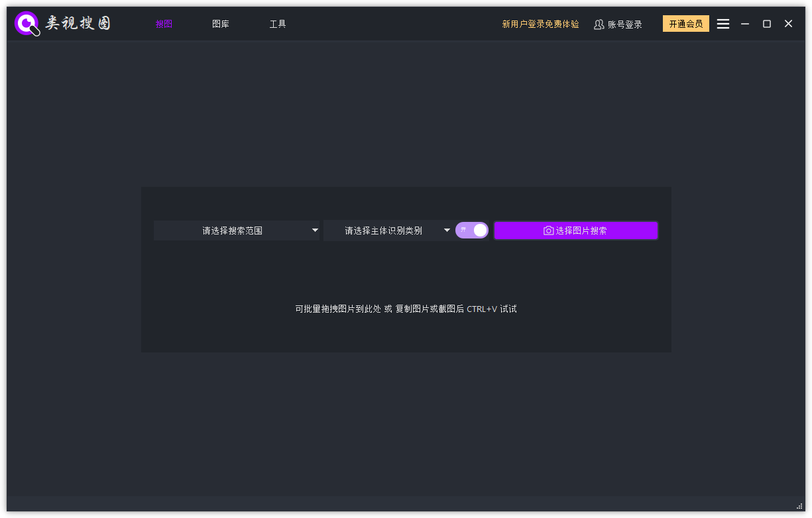Open the hamburger menu icon

coord(723,23)
